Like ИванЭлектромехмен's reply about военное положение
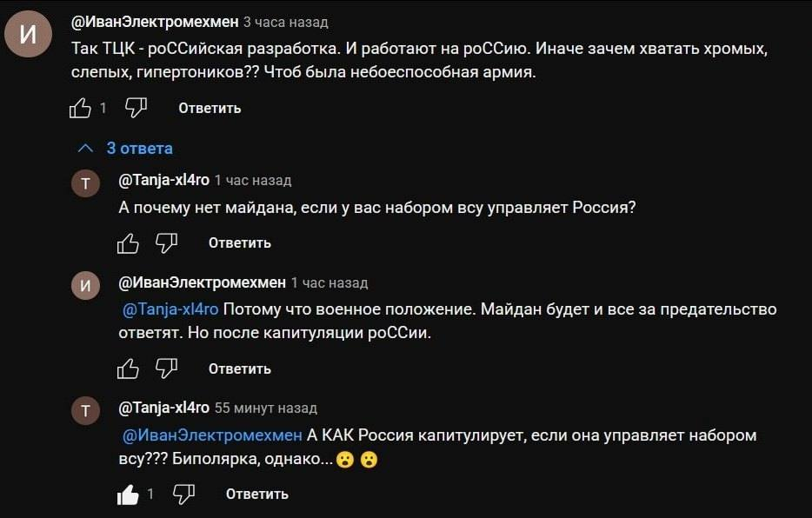Viewport: 812px width, 518px height. click(x=128, y=369)
